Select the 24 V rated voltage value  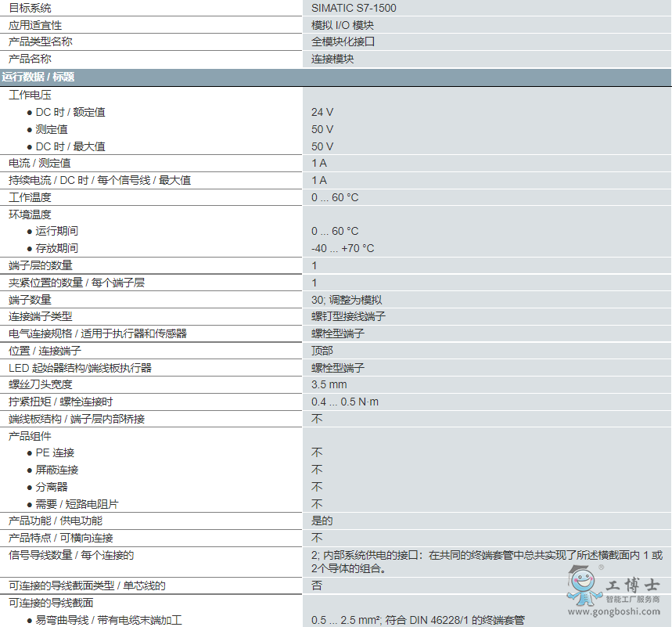[x=322, y=112]
